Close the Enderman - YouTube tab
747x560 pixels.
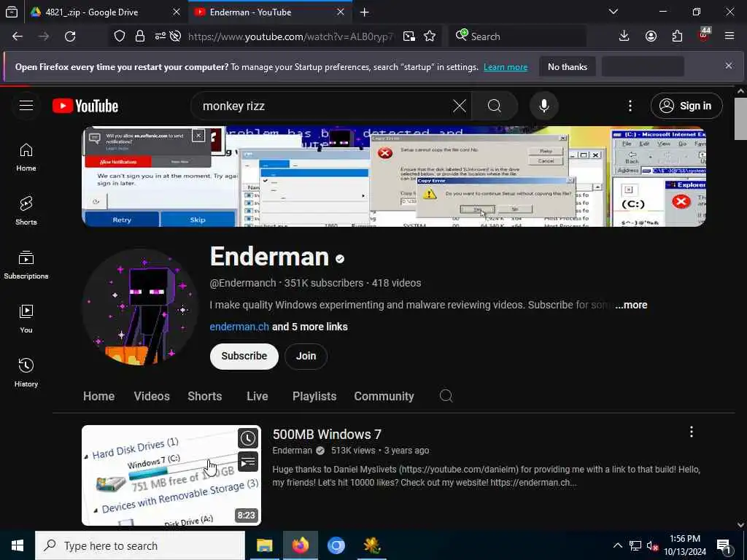point(341,12)
